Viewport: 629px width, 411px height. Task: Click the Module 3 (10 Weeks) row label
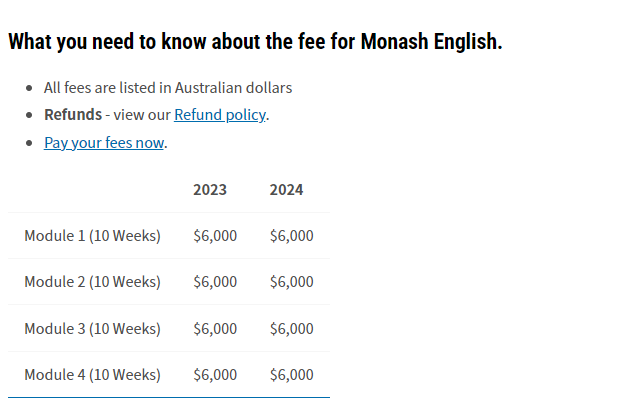92,328
